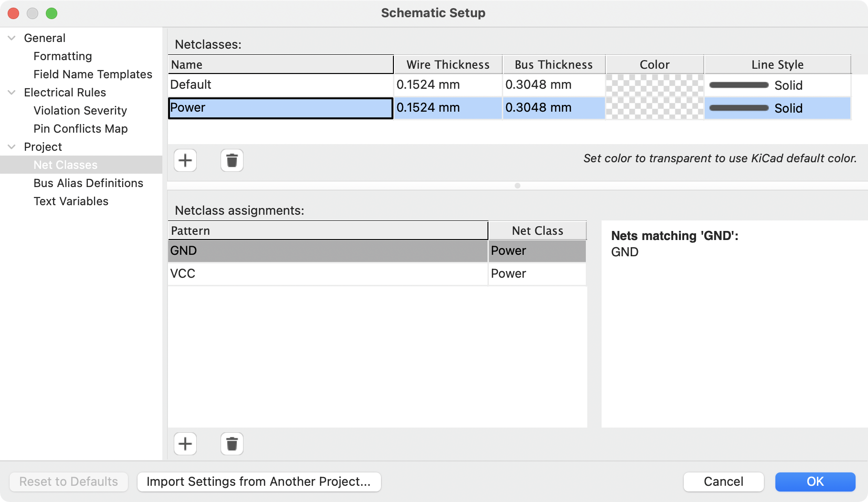Viewport: 868px width, 502px height.
Task: Remove the GND assignment via the trash icon
Action: (x=232, y=444)
